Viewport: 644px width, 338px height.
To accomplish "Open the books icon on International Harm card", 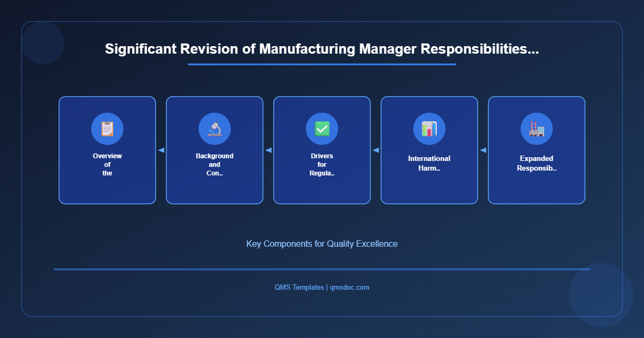I will pyautogui.click(x=429, y=128).
